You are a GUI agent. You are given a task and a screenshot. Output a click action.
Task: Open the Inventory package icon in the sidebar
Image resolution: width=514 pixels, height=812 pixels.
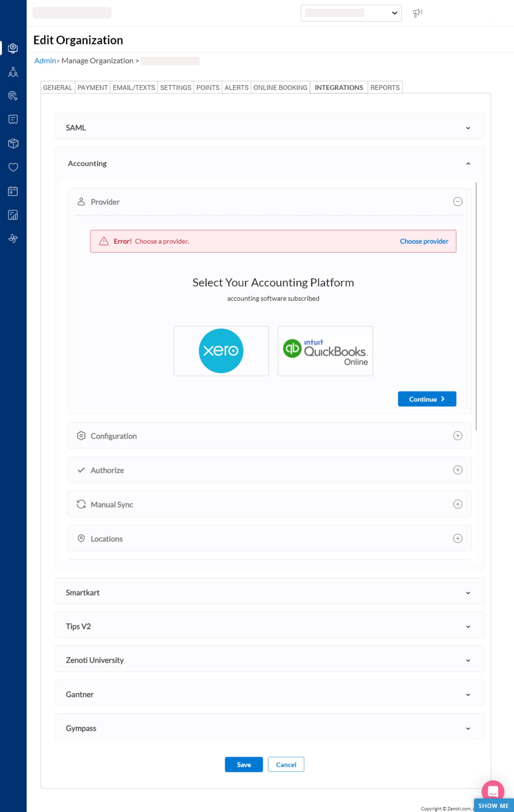13,144
